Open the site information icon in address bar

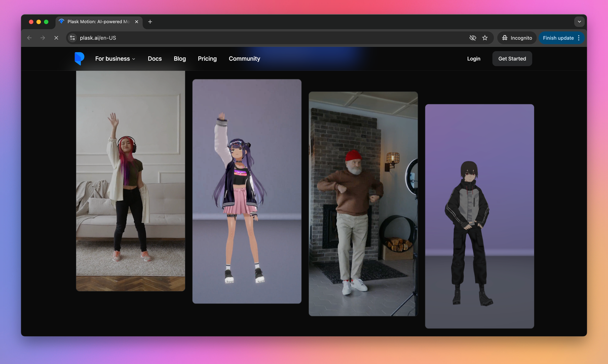pyautogui.click(x=72, y=38)
